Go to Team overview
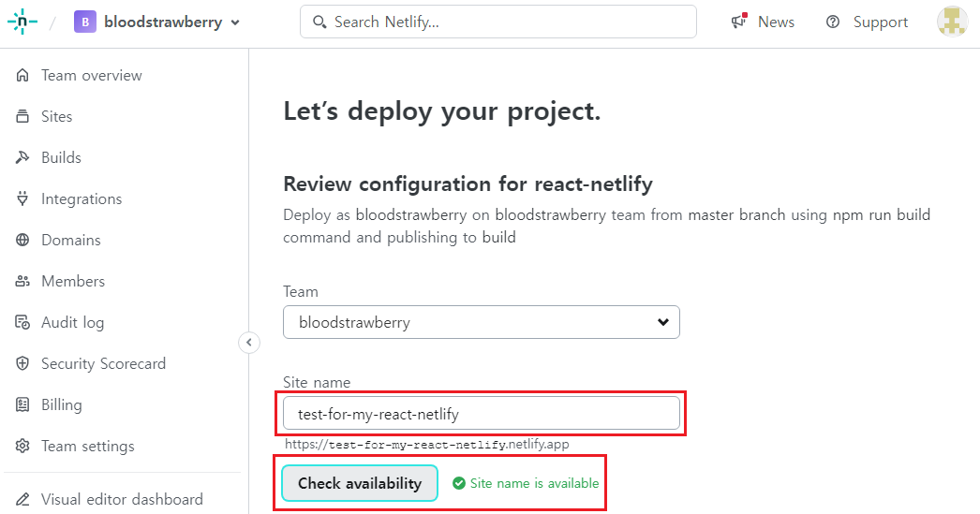The height and width of the screenshot is (514, 980). click(x=91, y=75)
